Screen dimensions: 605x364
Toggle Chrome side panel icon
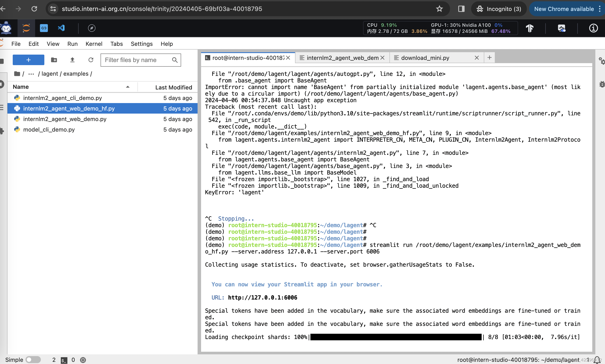coord(461,9)
